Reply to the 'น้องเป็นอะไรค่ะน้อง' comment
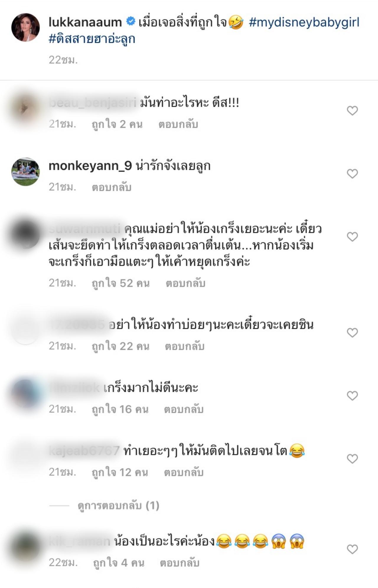This screenshot has width=378, height=588. [x=180, y=563]
